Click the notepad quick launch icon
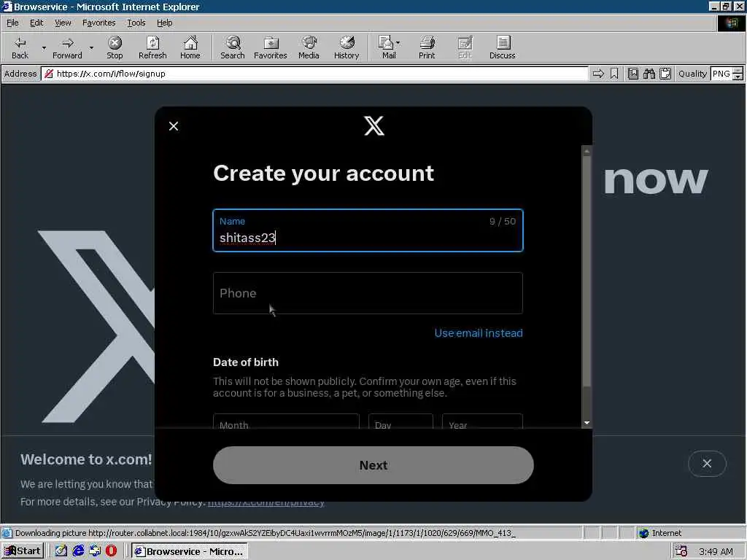The height and width of the screenshot is (560, 747). coord(61,551)
